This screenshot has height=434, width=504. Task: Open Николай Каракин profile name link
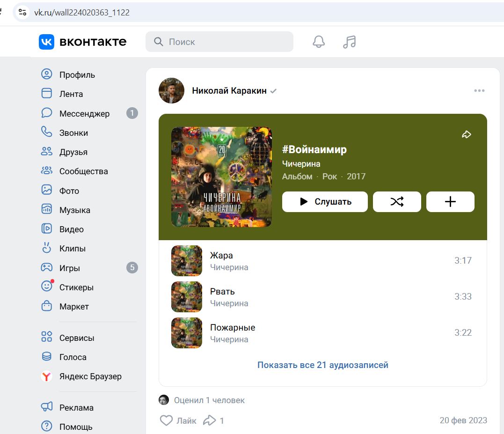(229, 91)
